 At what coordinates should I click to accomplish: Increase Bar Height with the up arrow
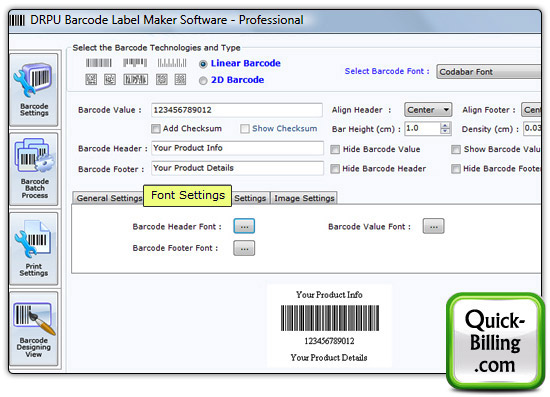pos(445,126)
